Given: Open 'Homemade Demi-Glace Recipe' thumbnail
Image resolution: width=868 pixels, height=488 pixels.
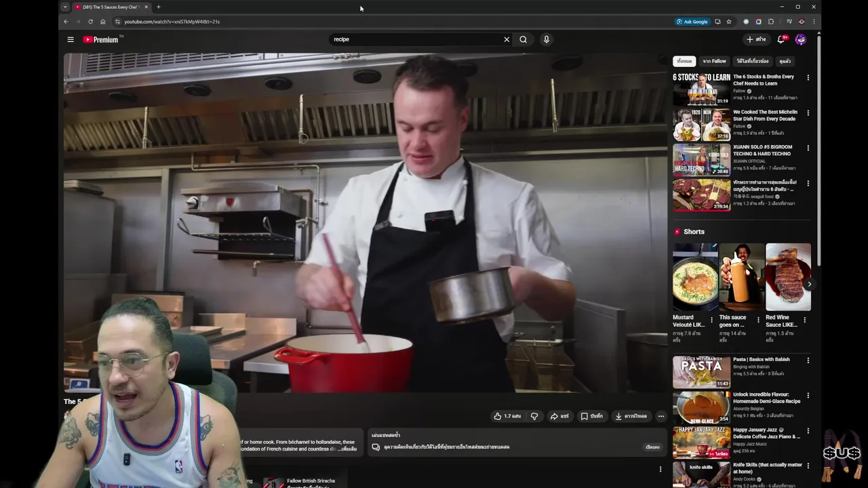Looking at the screenshot, I should [701, 407].
